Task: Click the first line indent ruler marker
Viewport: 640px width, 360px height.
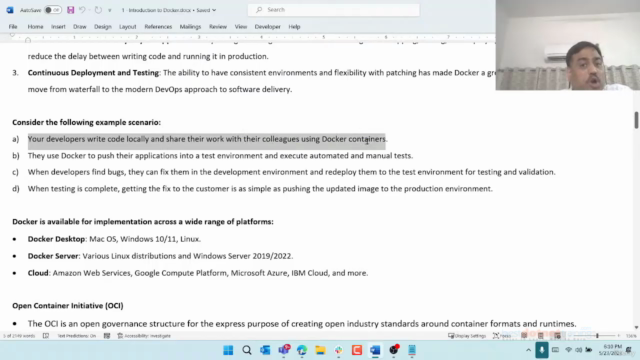Action: pos(12,36)
